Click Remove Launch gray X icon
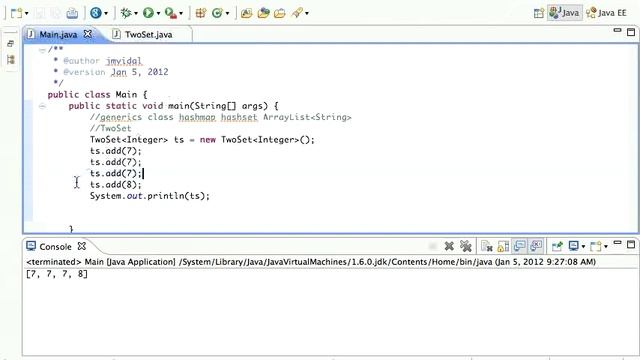 pos(449,246)
